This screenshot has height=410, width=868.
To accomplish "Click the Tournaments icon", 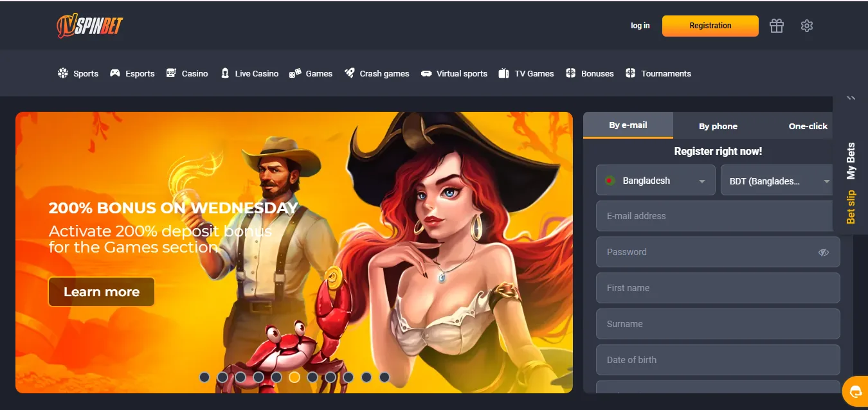I will tap(631, 73).
